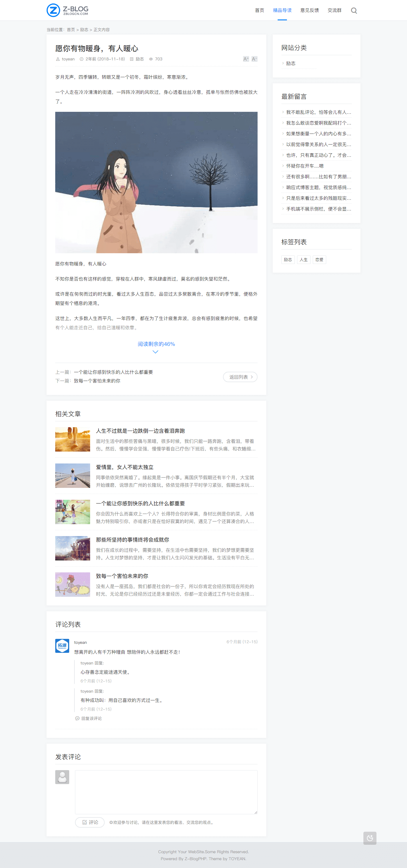Select tag 人生
The height and width of the screenshot is (868, 407).
304,259
